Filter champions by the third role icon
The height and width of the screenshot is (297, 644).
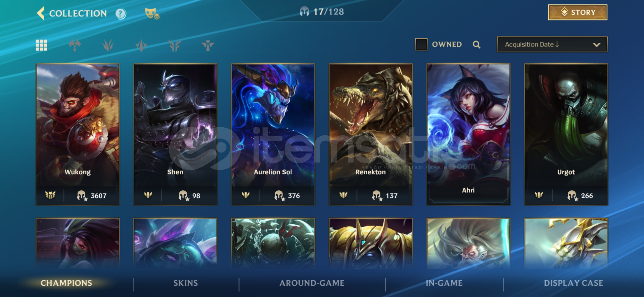coord(141,45)
